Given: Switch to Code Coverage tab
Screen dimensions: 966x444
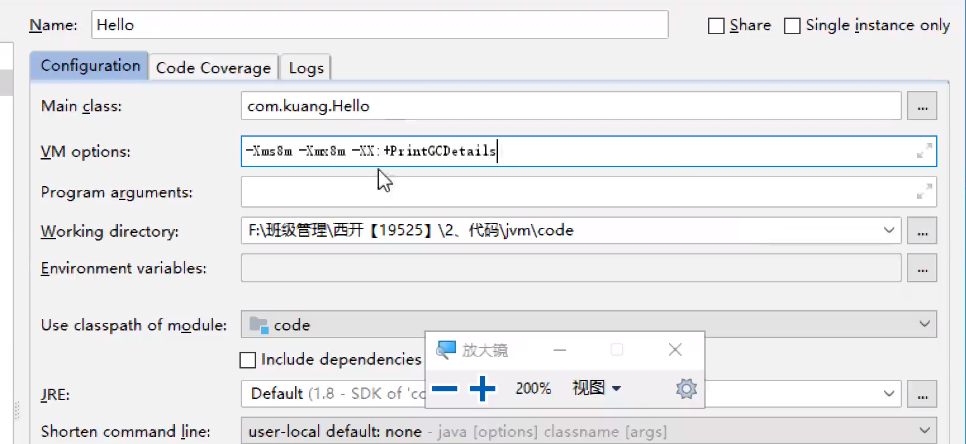Looking at the screenshot, I should click(213, 67).
